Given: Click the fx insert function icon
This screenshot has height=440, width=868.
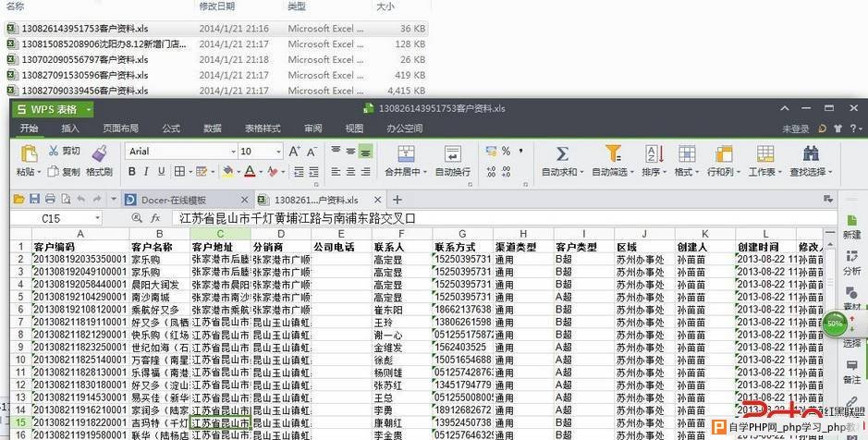Looking at the screenshot, I should coord(155,219).
